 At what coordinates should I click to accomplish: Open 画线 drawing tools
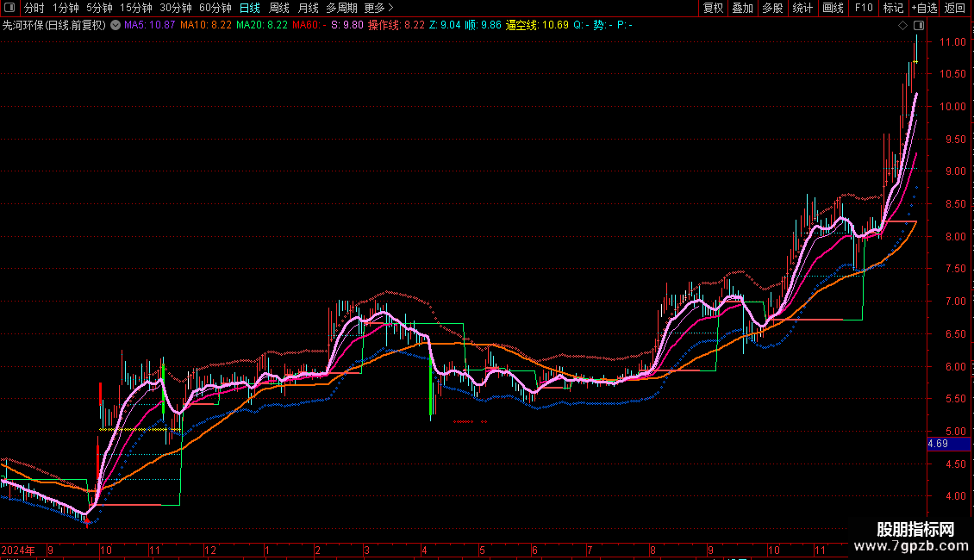833,8
